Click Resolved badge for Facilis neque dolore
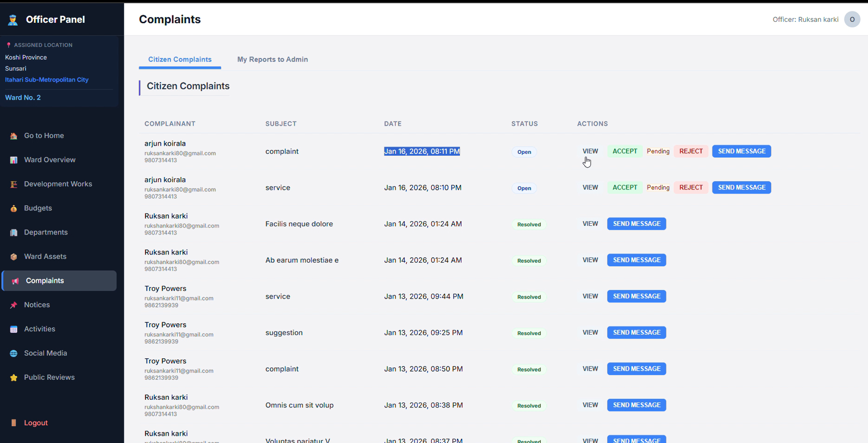Screen dimensions: 868x443 529,224
